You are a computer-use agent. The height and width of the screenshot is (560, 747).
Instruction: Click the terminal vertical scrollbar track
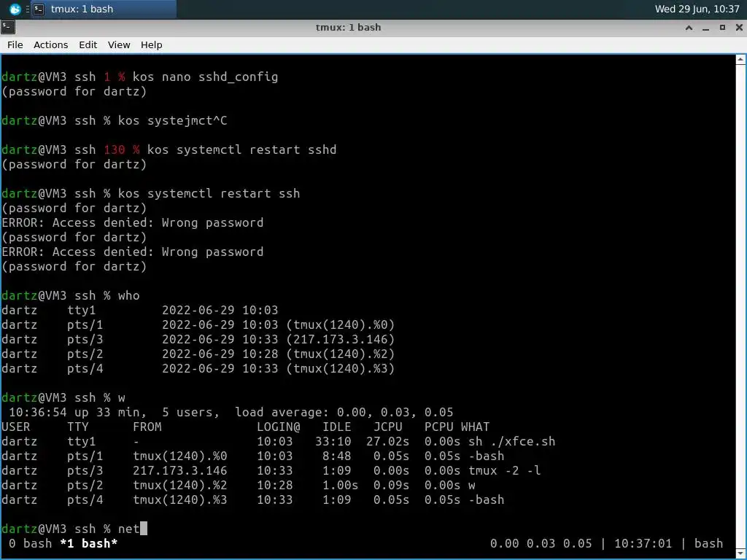click(x=740, y=307)
